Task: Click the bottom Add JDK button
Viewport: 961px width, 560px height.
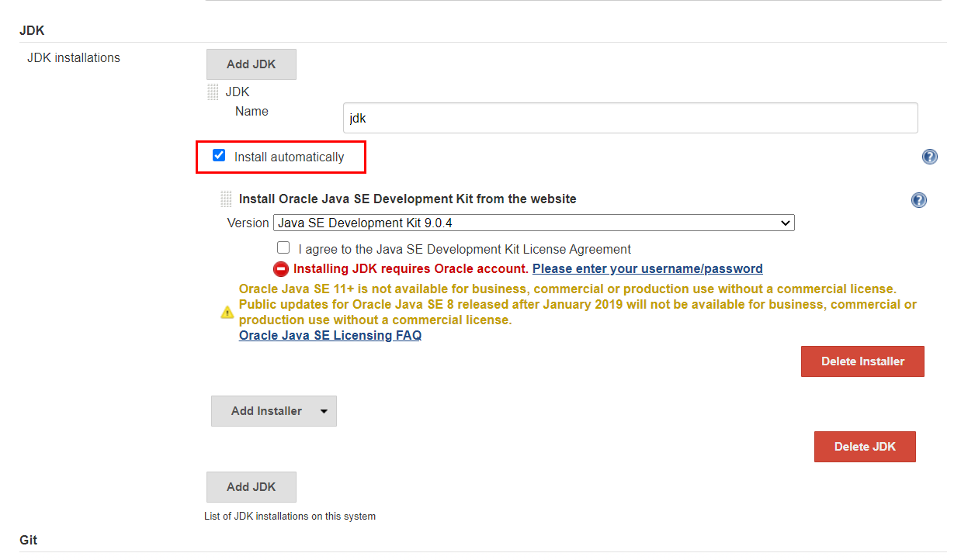Action: coord(251,487)
